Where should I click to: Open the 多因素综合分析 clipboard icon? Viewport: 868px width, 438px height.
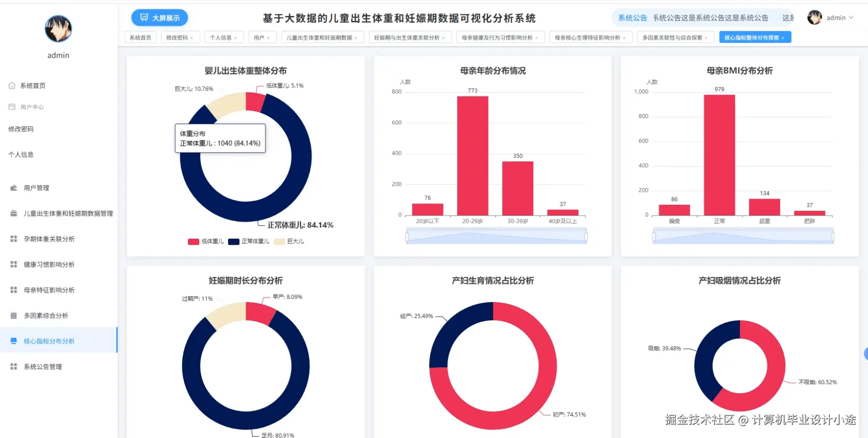tap(13, 315)
